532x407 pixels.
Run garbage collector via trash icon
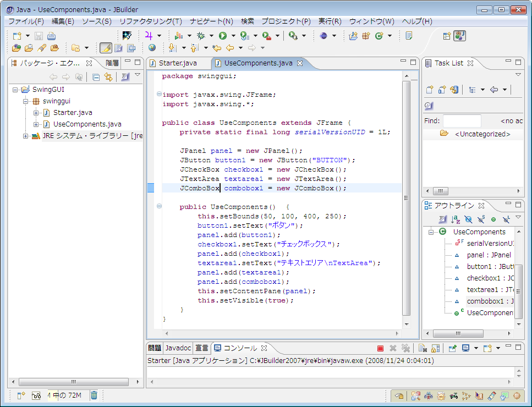click(94, 395)
